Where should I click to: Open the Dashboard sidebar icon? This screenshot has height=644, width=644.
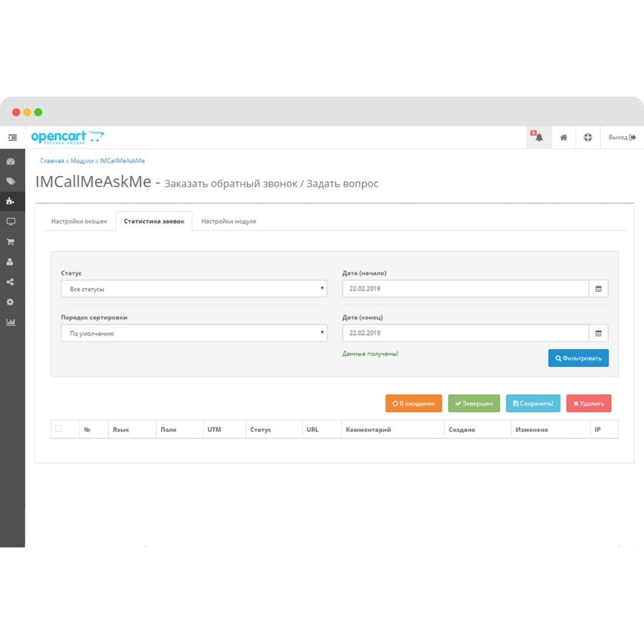pyautogui.click(x=11, y=162)
